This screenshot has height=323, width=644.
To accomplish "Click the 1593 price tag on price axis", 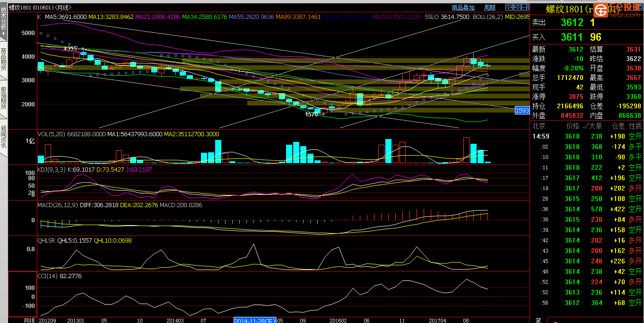I will tap(522, 110).
